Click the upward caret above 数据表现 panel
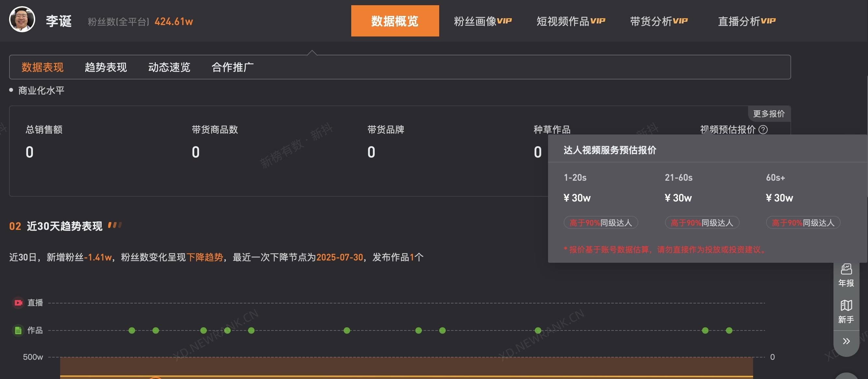868x379 pixels. pos(313,52)
